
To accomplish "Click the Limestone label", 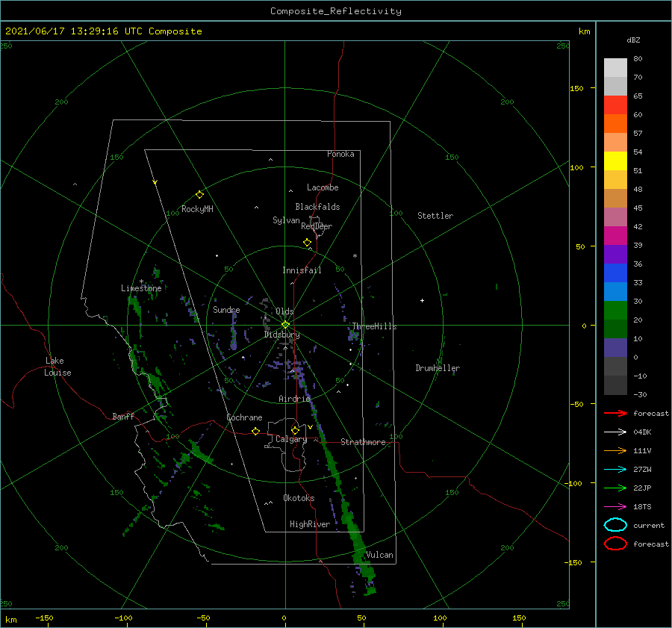I will pyautogui.click(x=141, y=288).
